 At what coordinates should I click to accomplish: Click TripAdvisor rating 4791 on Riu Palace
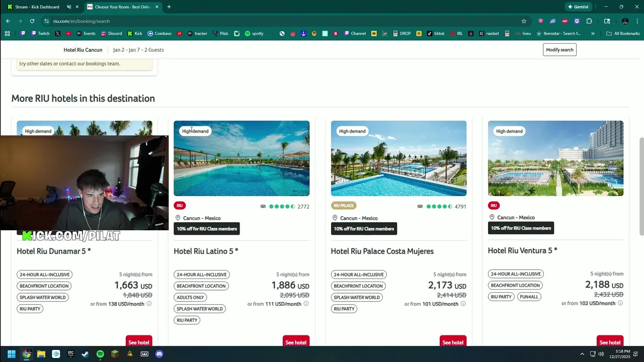pyautogui.click(x=442, y=207)
